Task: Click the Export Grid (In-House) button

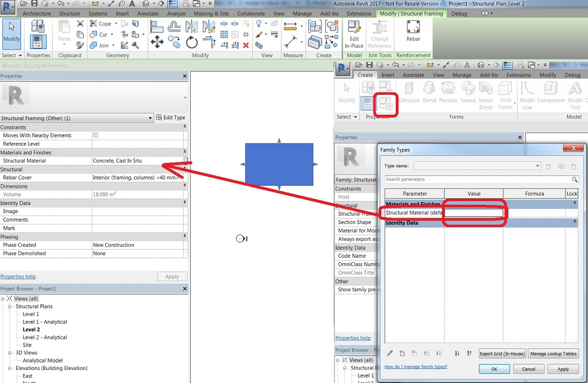Action: [x=502, y=353]
